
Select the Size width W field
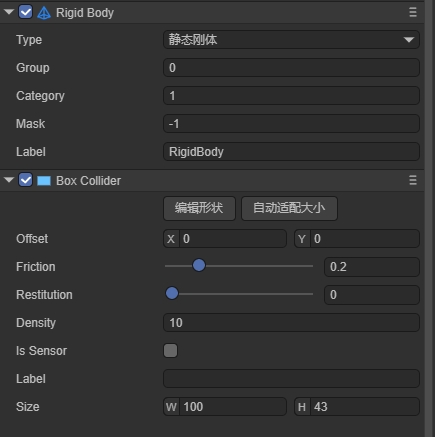[x=225, y=406]
